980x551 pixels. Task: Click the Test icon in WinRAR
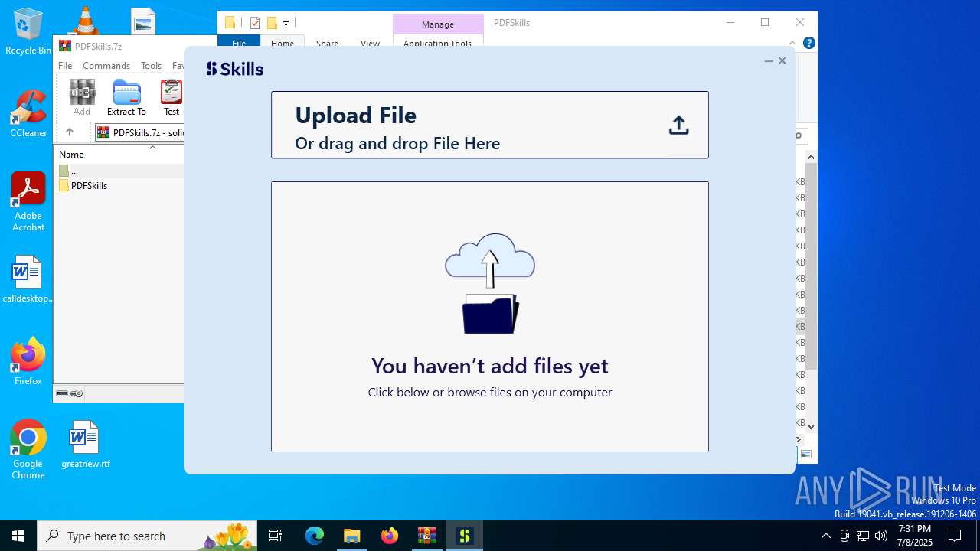coord(171,98)
